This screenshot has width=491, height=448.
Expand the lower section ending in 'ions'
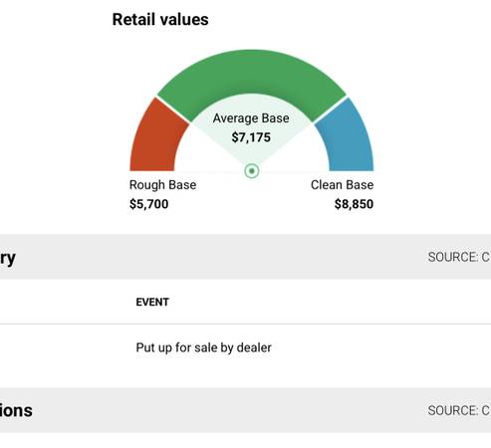click(245, 410)
